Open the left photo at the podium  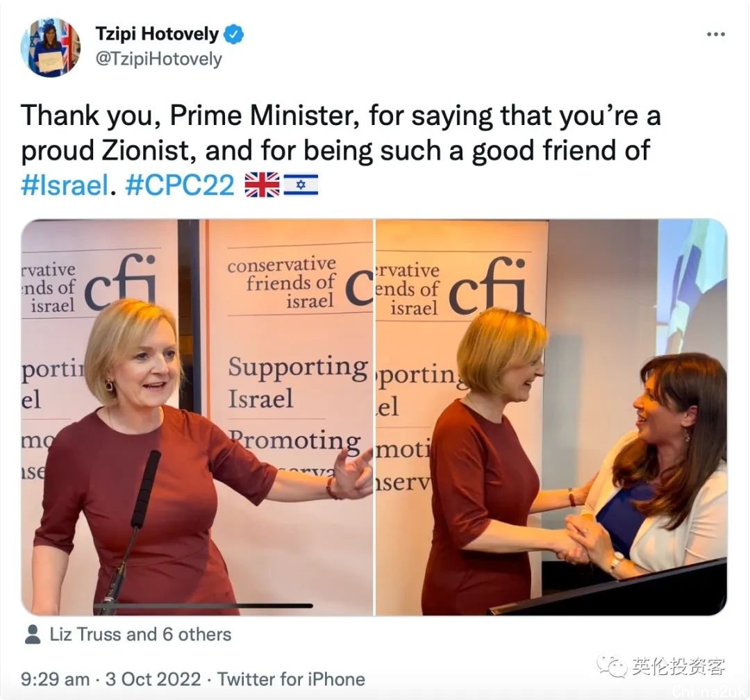197,417
